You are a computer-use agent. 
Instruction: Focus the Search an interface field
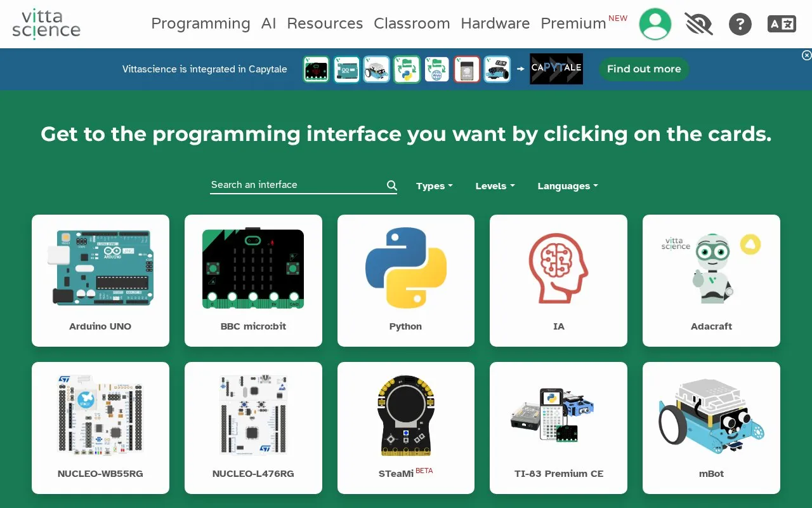(303, 185)
